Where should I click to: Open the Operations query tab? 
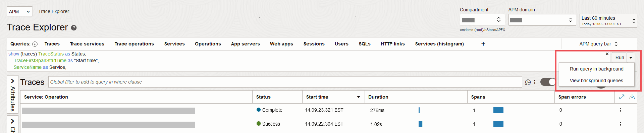(x=208, y=44)
